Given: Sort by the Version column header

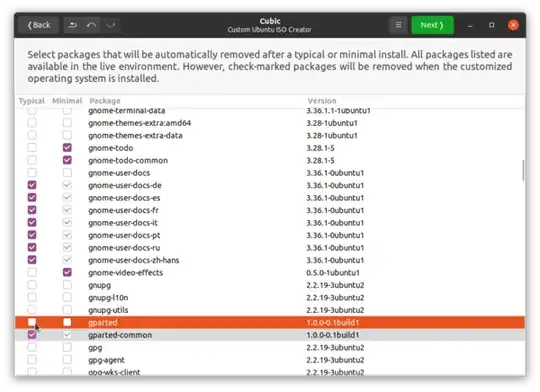Looking at the screenshot, I should coord(322,101).
